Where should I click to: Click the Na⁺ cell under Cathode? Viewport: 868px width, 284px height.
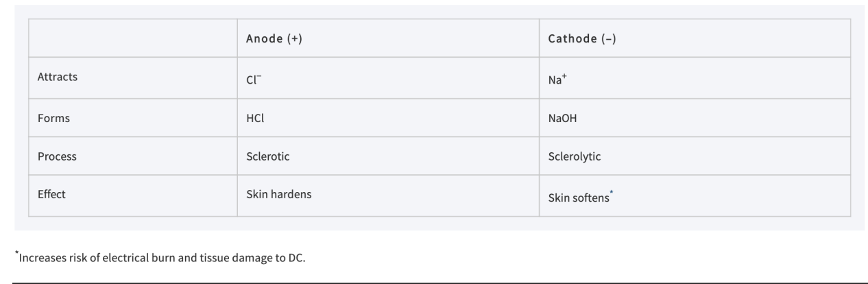[556, 78]
